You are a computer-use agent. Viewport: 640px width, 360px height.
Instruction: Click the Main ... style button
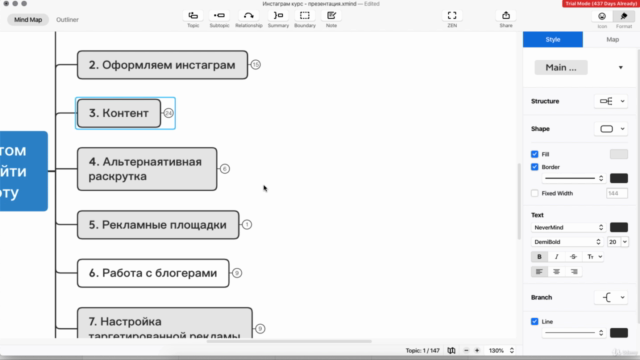(x=561, y=68)
